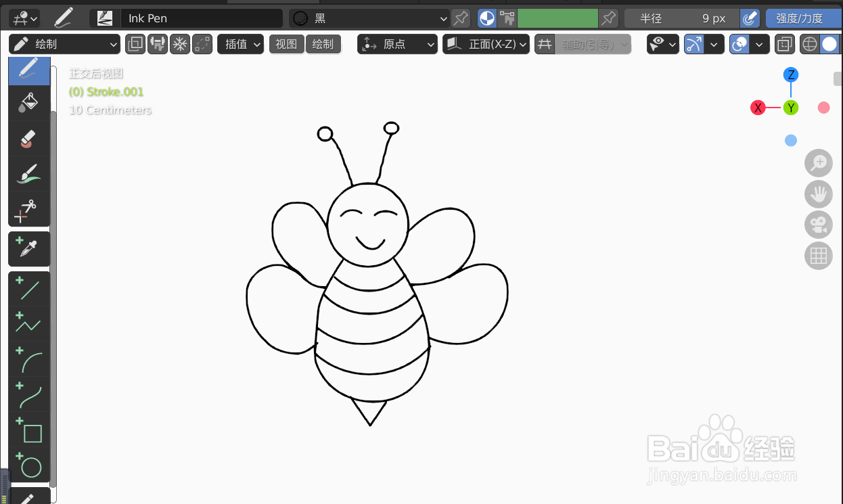This screenshot has height=504, width=843.
Task: Toggle X-ray view button
Action: coord(785,45)
